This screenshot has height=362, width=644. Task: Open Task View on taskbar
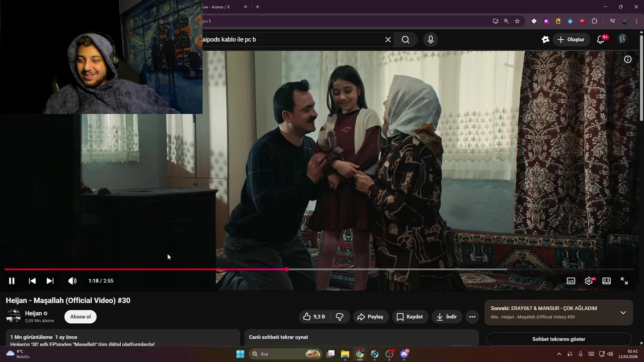click(331, 354)
